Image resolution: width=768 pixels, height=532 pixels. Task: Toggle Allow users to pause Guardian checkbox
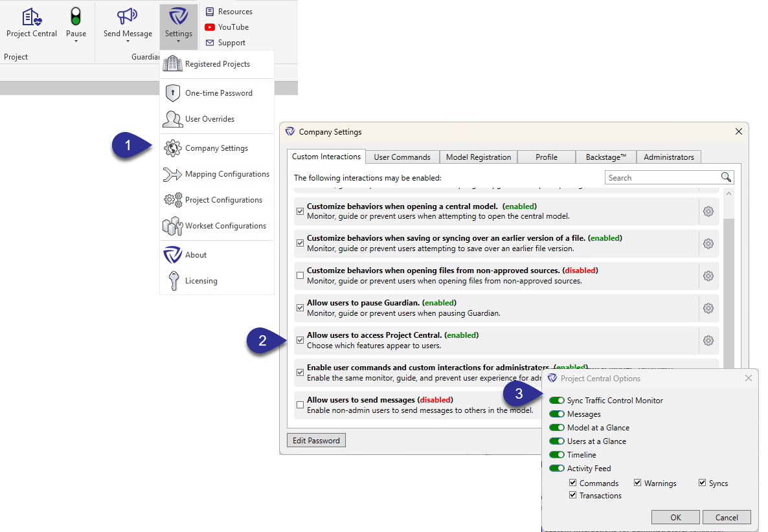tap(300, 308)
